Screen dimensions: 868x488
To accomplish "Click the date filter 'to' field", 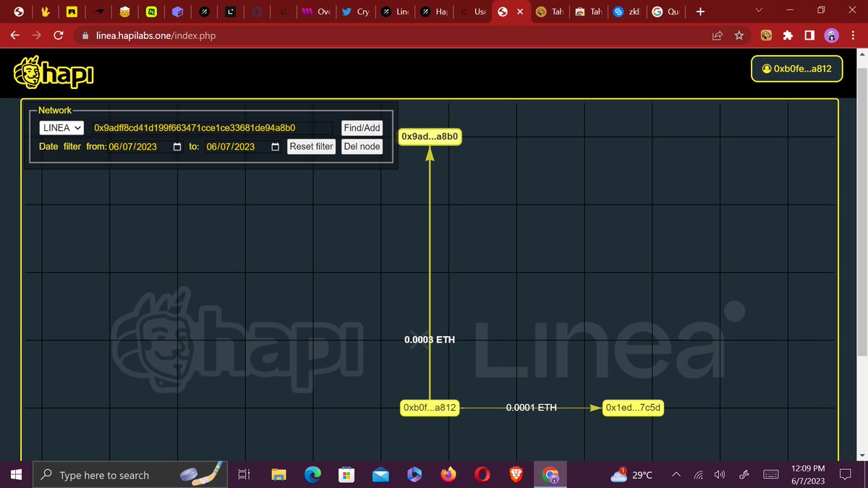I will click(x=243, y=147).
